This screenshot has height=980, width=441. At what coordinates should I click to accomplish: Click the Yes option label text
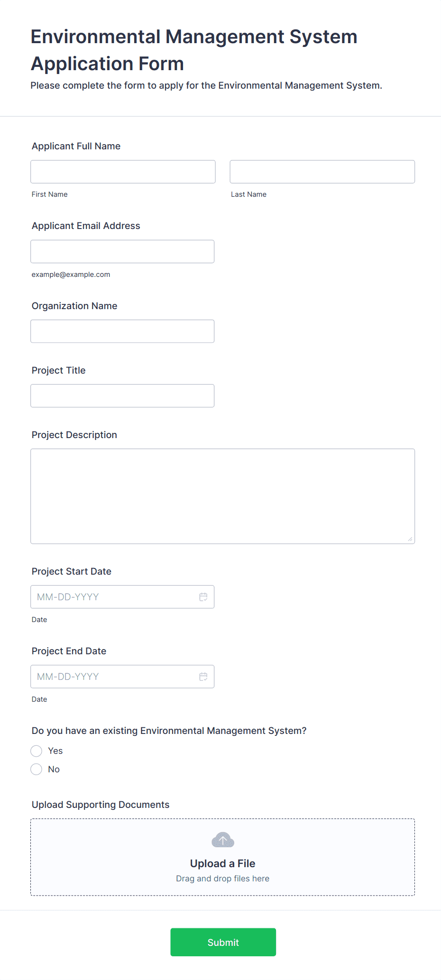(55, 751)
